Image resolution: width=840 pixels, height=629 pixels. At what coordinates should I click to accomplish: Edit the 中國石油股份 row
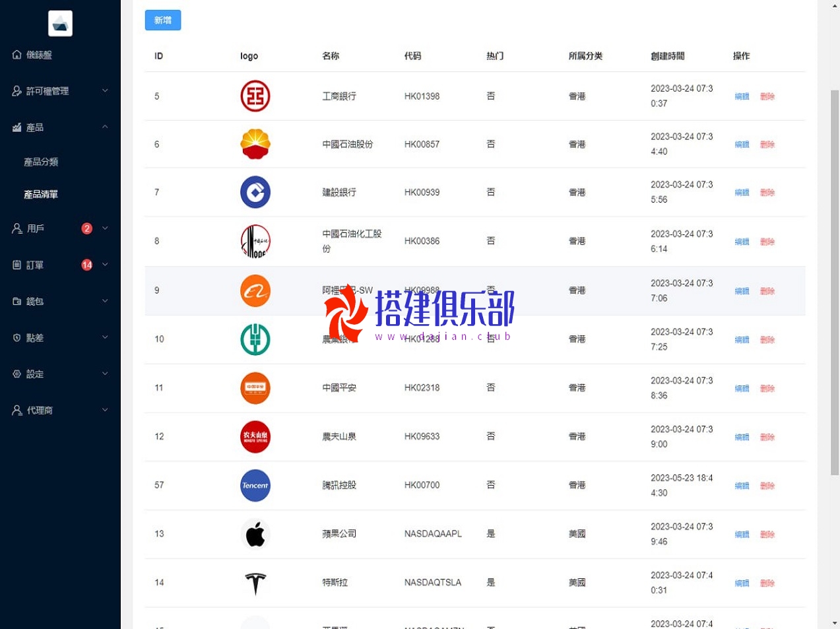point(742,145)
